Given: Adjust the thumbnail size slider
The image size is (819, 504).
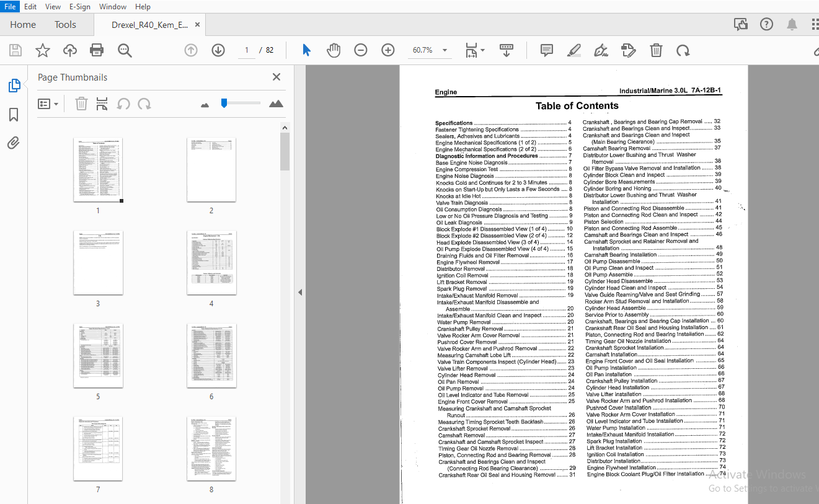Looking at the screenshot, I should [224, 103].
